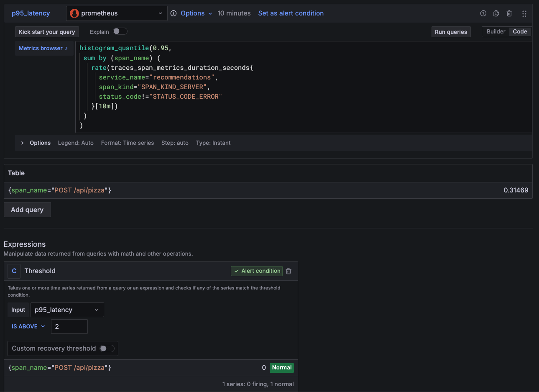Image resolution: width=539 pixels, height=392 pixels.
Task: Switch to the Builder tab
Action: coord(496,31)
